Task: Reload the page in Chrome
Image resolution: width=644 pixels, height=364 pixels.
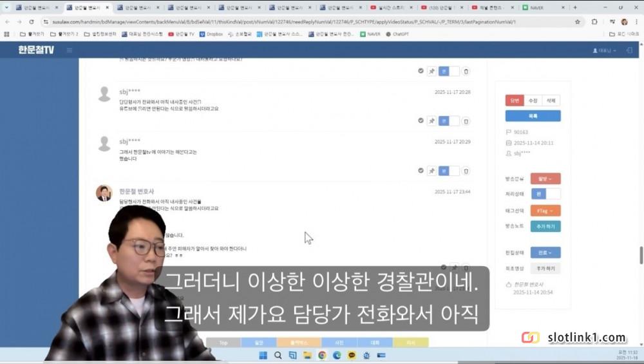Action: point(31,22)
